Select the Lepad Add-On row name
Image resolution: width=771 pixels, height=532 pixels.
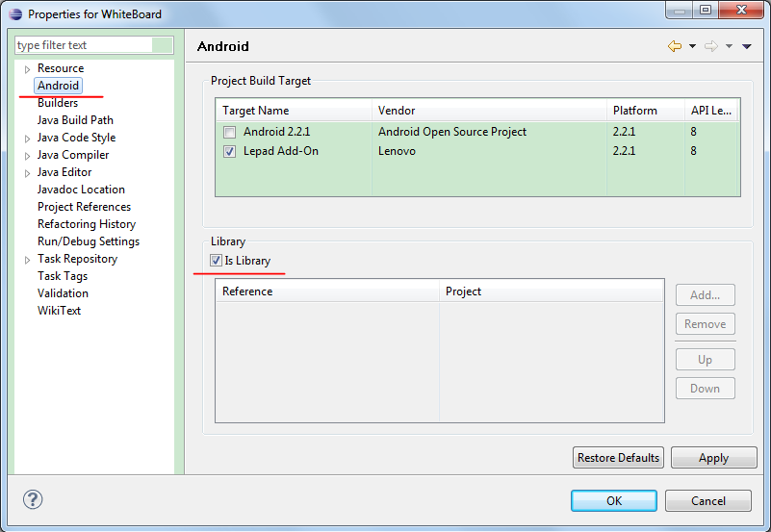pyautogui.click(x=281, y=151)
